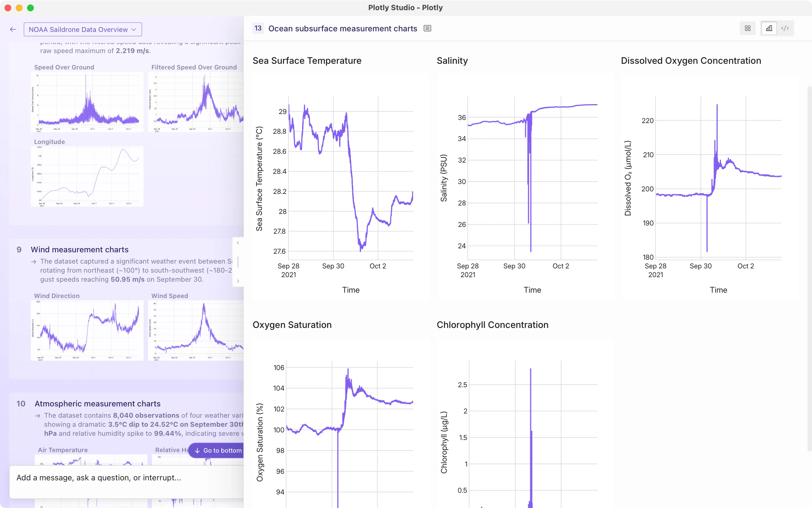Open the Wind Direction thumbnail chart
Image resolution: width=812 pixels, height=508 pixels.
(87, 330)
